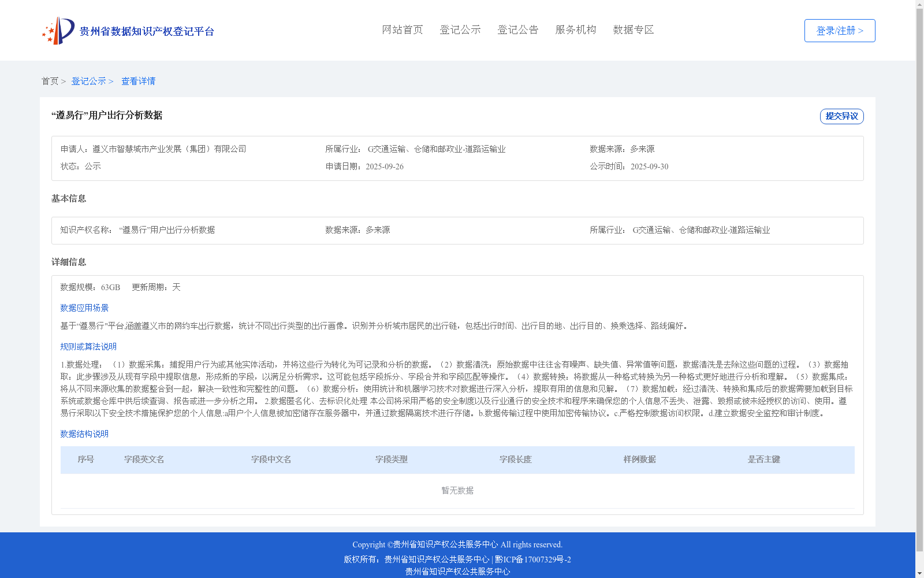The width and height of the screenshot is (924, 578).
Task: Click the 详细信息 section heading
Action: pyautogui.click(x=69, y=262)
